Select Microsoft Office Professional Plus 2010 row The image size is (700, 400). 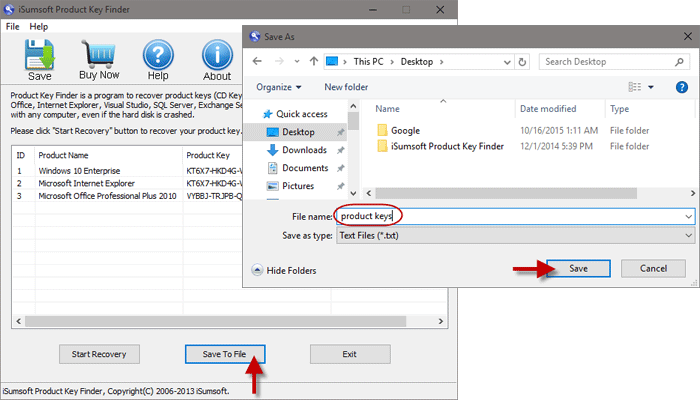pos(127,196)
